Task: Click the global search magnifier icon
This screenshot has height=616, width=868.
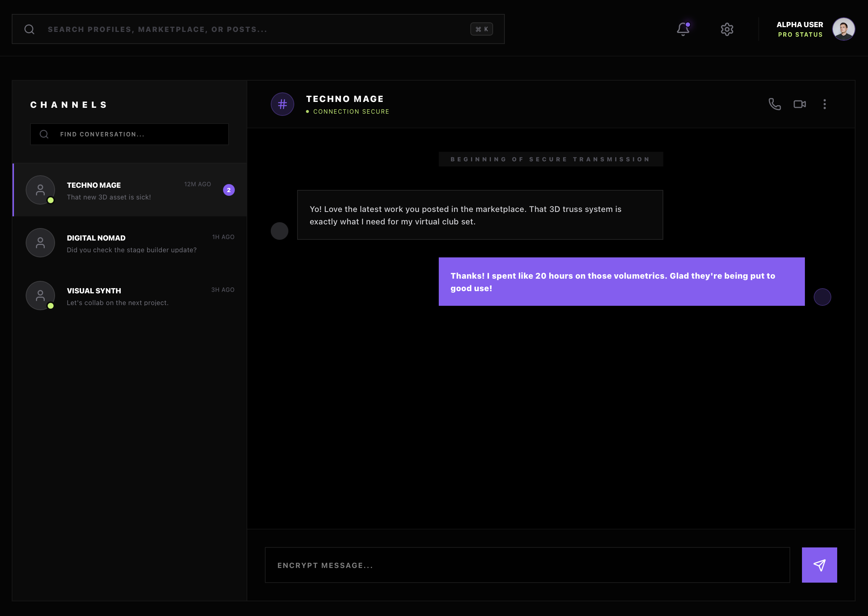Action: click(x=29, y=29)
